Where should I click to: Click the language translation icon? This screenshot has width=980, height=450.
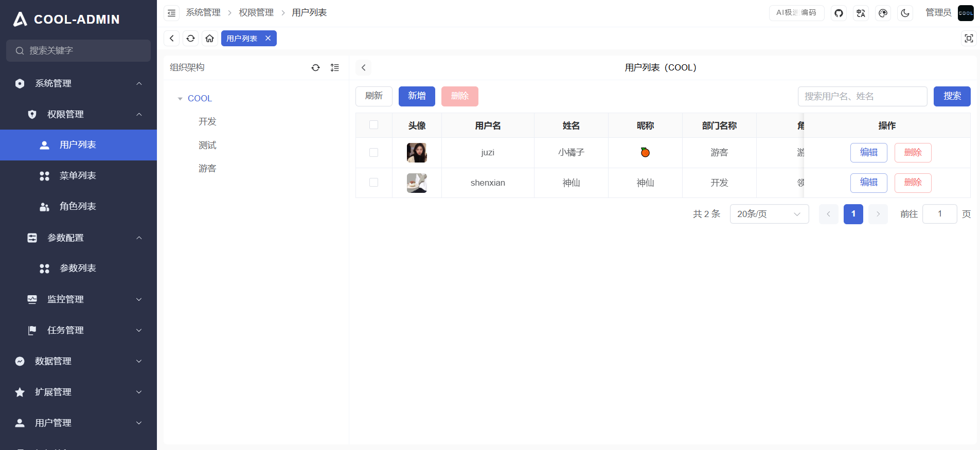[x=861, y=13]
